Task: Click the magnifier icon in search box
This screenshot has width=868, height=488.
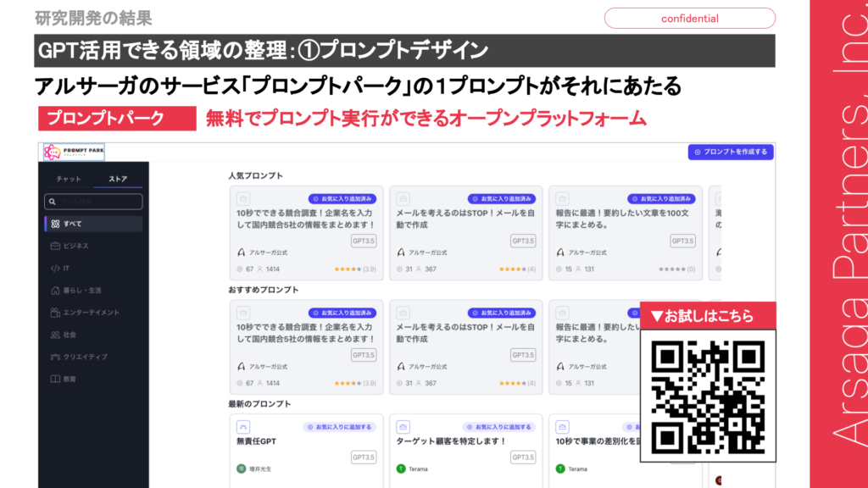Action: [53, 202]
